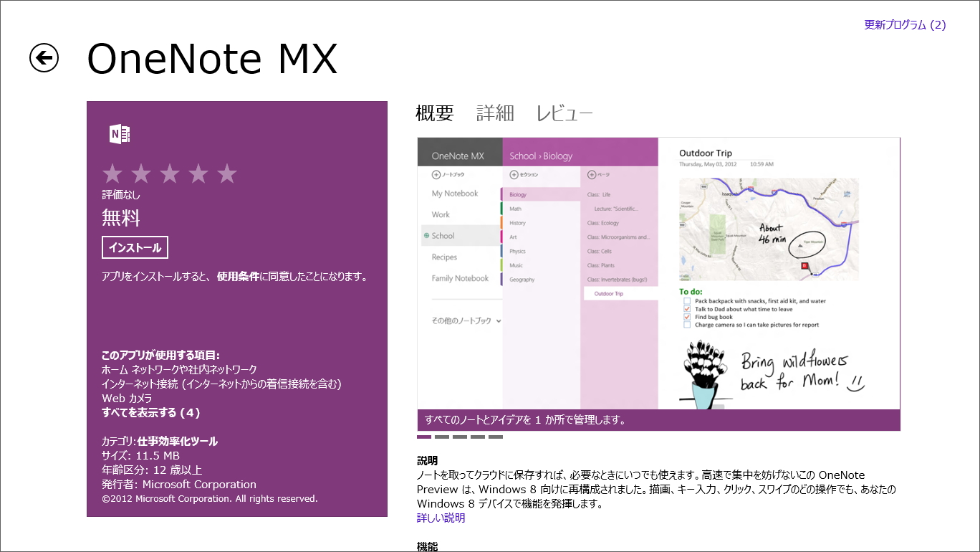This screenshot has height=552, width=980.
Task: Click the ノートブック plus icon in the preview
Action: tap(436, 174)
